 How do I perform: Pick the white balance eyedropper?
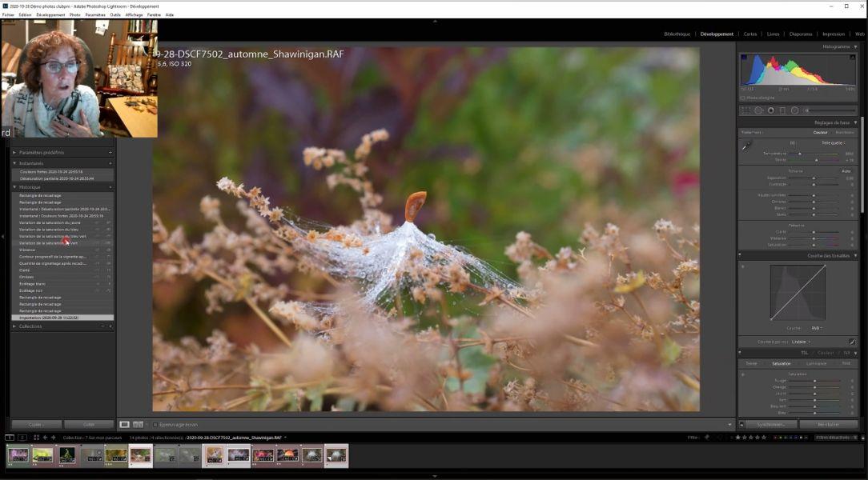pos(746,146)
